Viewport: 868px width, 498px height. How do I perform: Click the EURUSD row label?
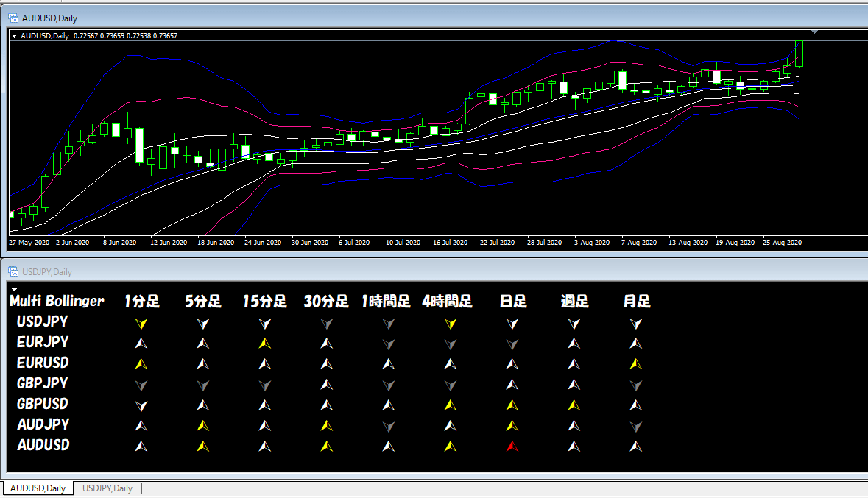pyautogui.click(x=43, y=363)
